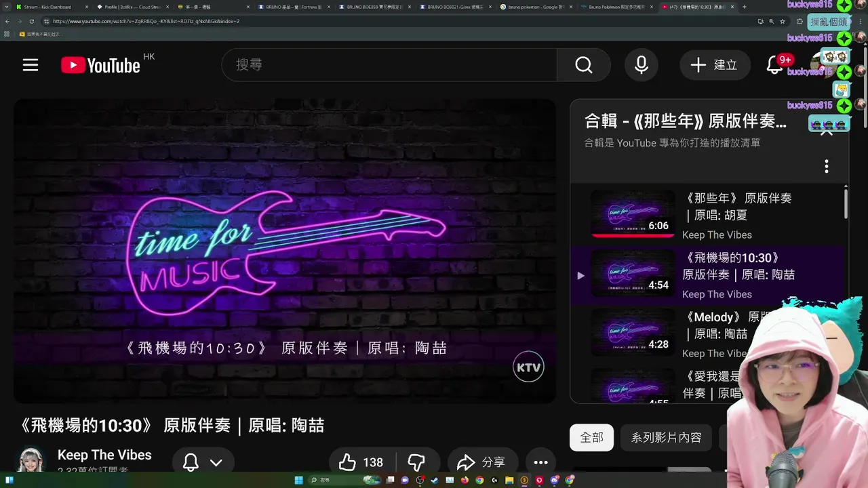The width and height of the screenshot is (868, 488).
Task: Open Keep The Vibes channel avatar
Action: click(31, 461)
